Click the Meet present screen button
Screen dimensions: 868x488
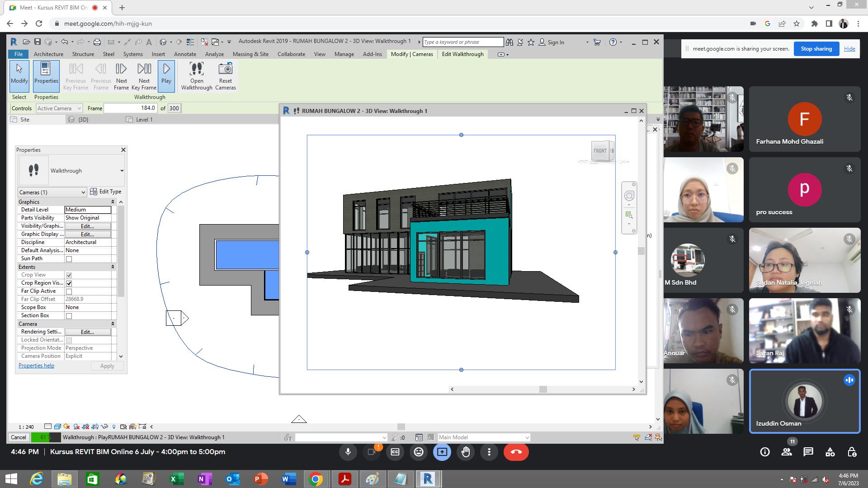pos(442,452)
